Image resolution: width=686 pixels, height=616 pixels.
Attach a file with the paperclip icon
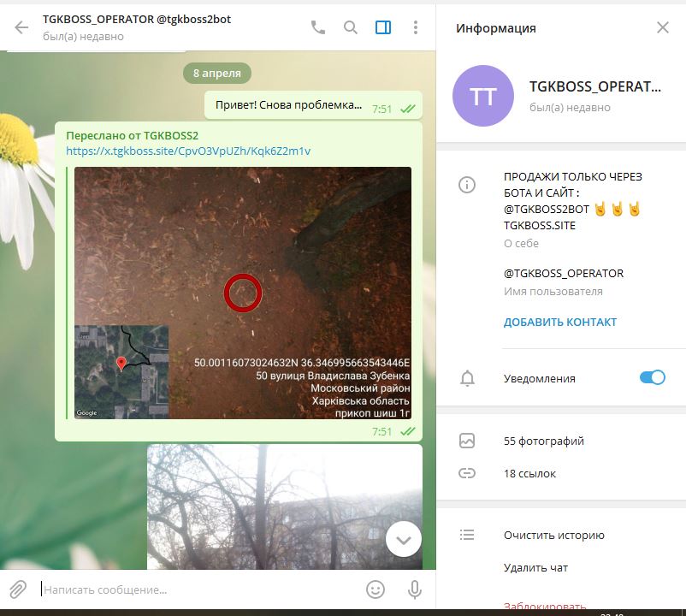pyautogui.click(x=18, y=589)
